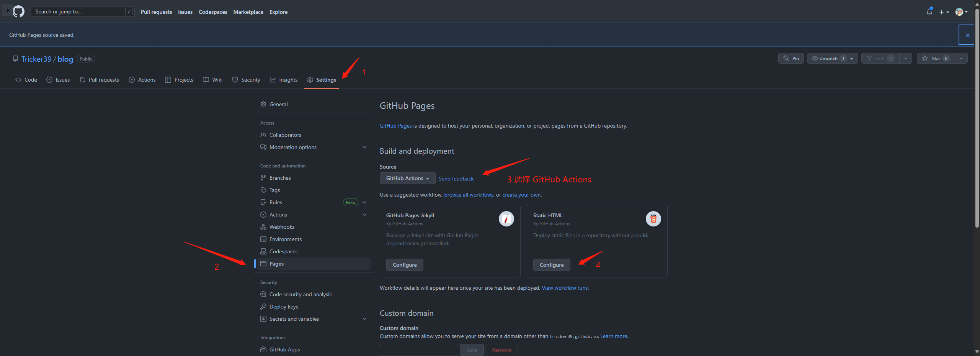The width and height of the screenshot is (980, 356).
Task: Click the Public visibility badge
Action: 86,59
